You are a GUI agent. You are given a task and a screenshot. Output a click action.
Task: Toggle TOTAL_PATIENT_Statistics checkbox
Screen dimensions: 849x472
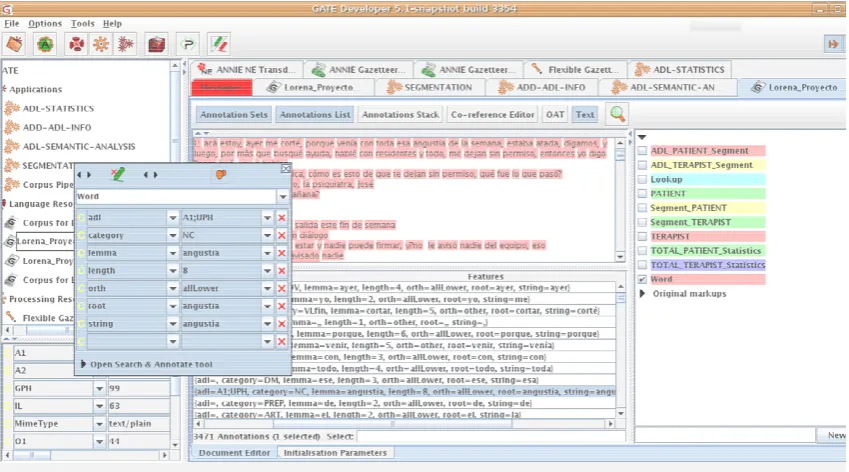tap(642, 251)
